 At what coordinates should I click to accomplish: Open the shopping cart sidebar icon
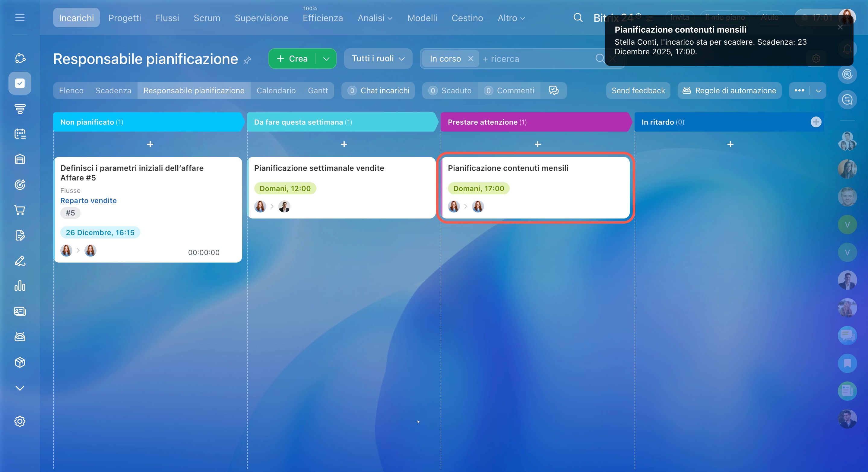pyautogui.click(x=20, y=210)
